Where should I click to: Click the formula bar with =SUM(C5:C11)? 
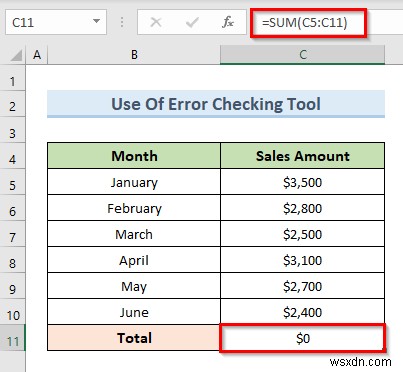click(327, 23)
